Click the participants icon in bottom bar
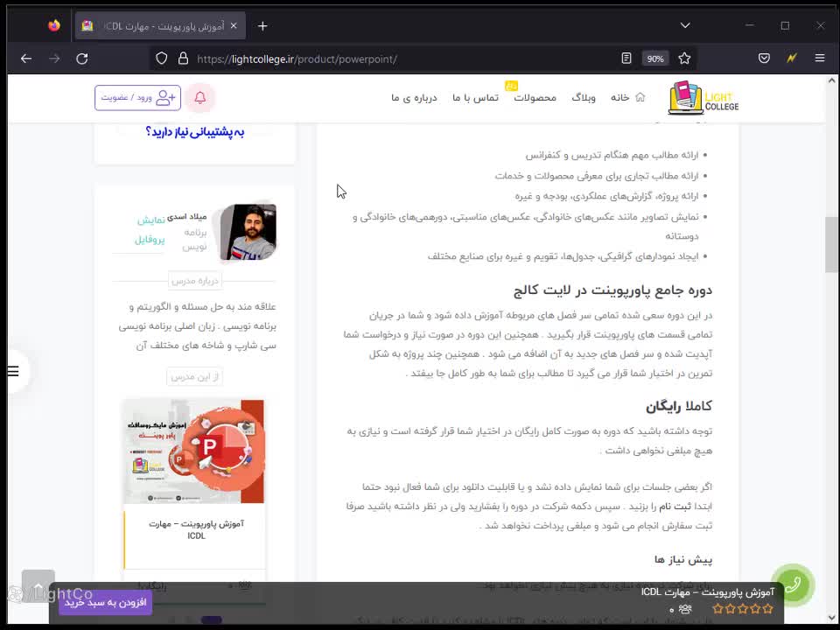840x630 pixels. click(683, 611)
